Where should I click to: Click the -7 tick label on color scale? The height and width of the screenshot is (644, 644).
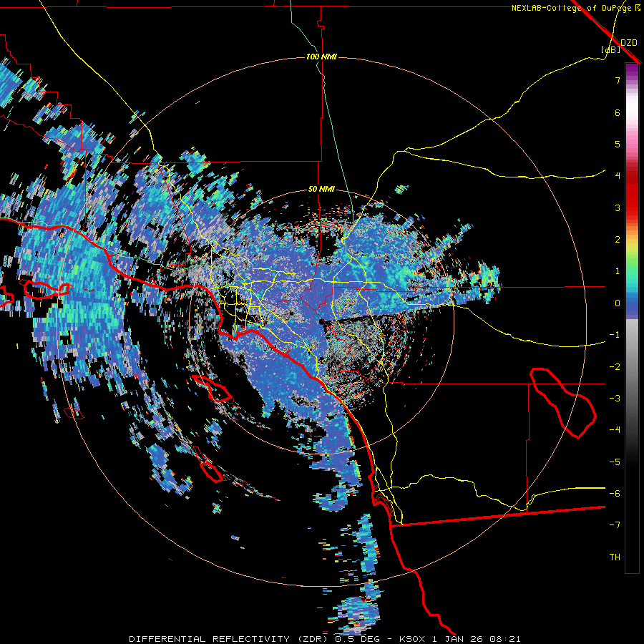click(615, 525)
